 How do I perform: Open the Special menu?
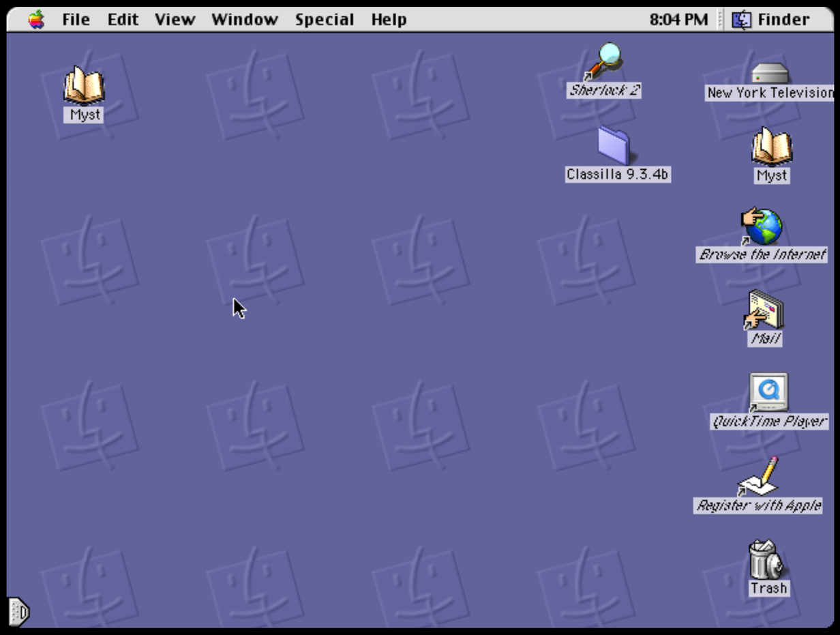coord(324,19)
